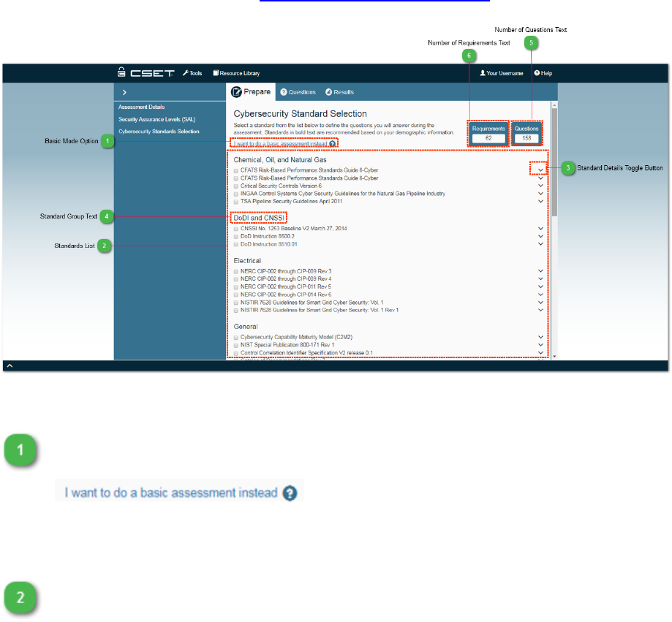Screen dimensions: 672x622
Task: Expand details for DoD Instruction 8500.2
Action: pos(541,236)
